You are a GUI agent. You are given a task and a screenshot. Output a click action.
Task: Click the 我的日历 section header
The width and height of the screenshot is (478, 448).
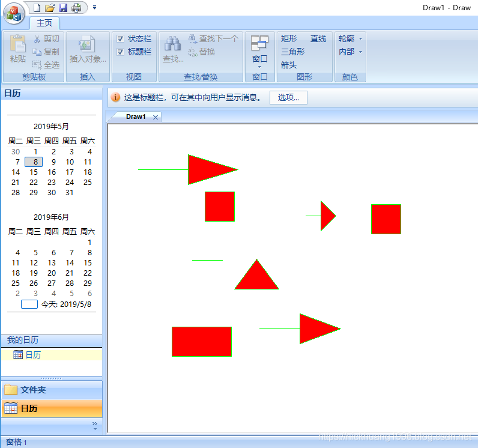click(52, 341)
